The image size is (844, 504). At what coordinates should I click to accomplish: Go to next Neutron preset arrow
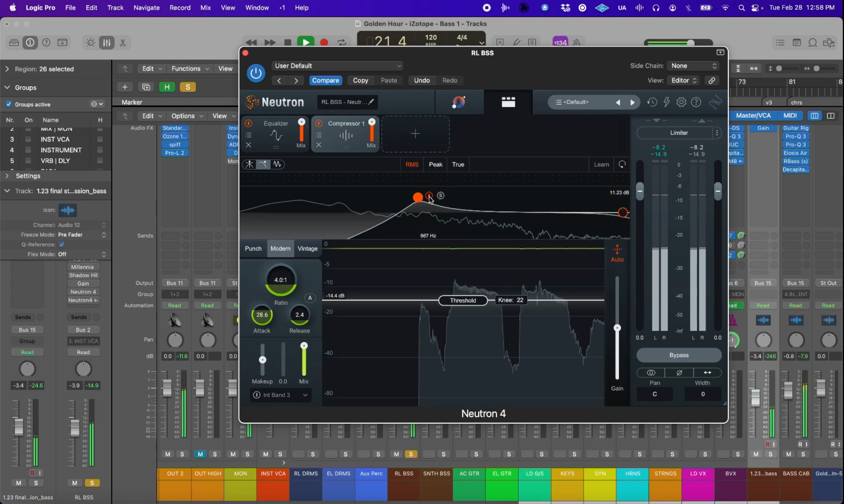632,103
